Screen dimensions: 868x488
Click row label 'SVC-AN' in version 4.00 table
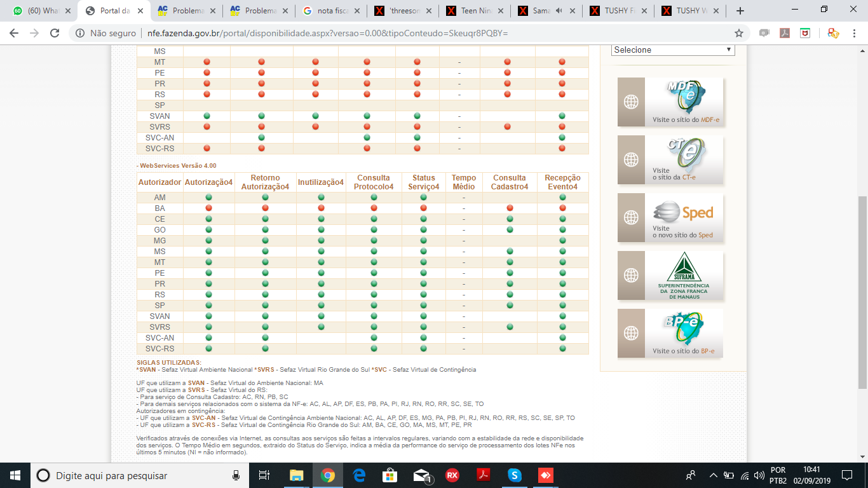pos(159,337)
